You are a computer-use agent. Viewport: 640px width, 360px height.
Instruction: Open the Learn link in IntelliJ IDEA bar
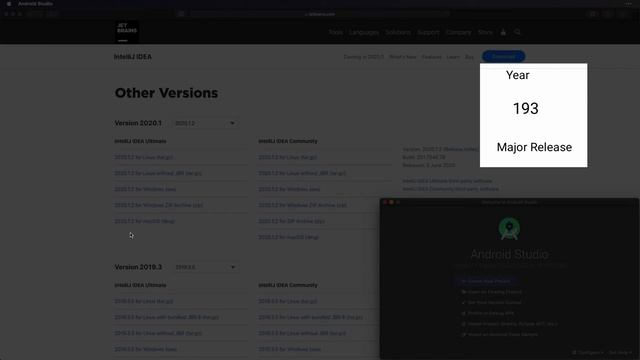pyautogui.click(x=453, y=57)
